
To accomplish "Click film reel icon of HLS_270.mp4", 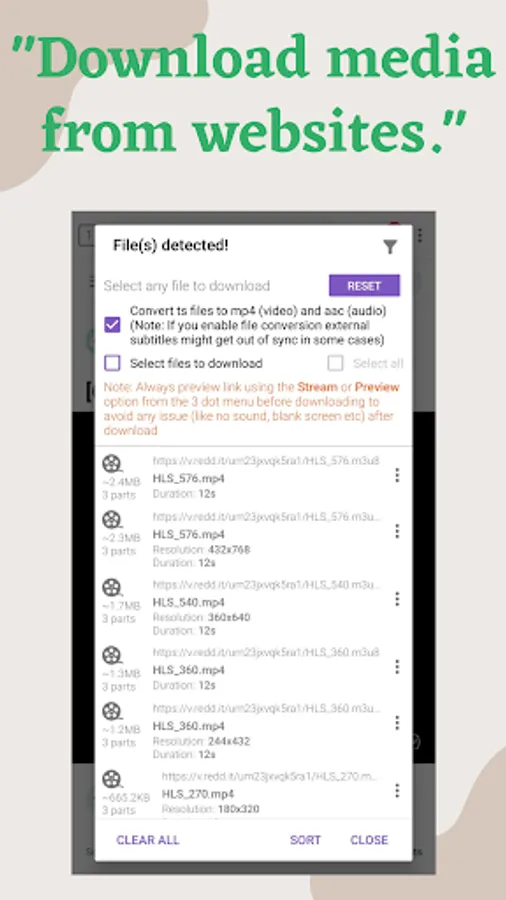I will coord(112,780).
